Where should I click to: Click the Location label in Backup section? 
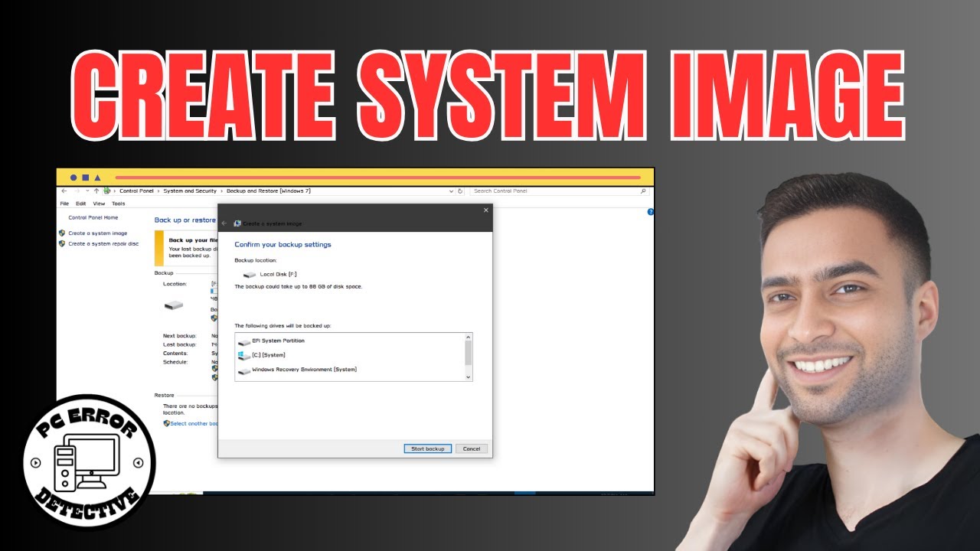click(175, 284)
